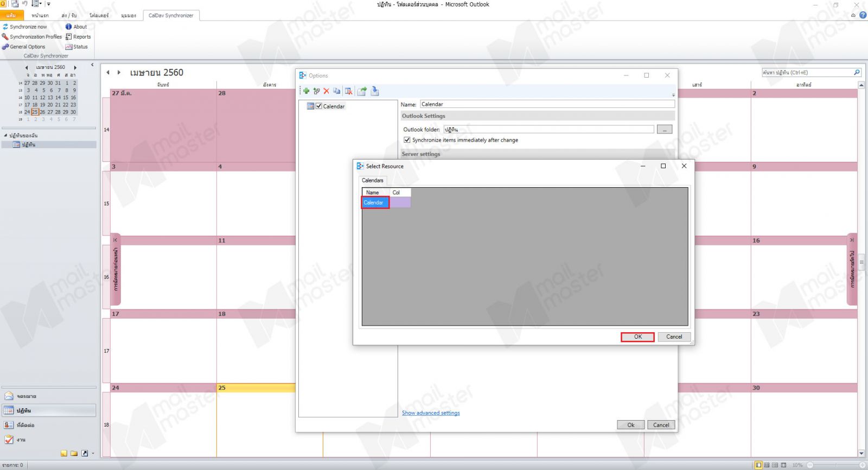Image resolution: width=868 pixels, height=470 pixels.
Task: Open navigation pane Configure buttons dropdown
Action: point(93,454)
